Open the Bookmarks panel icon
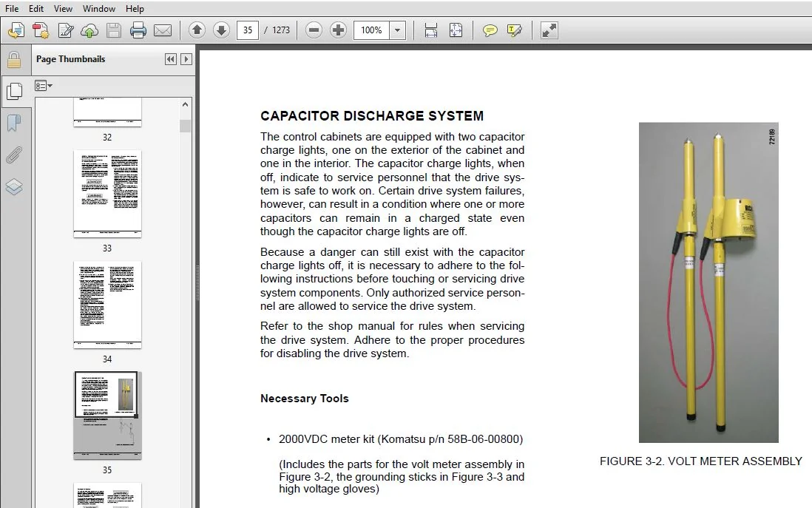Image resolution: width=812 pixels, height=508 pixels. (x=14, y=123)
